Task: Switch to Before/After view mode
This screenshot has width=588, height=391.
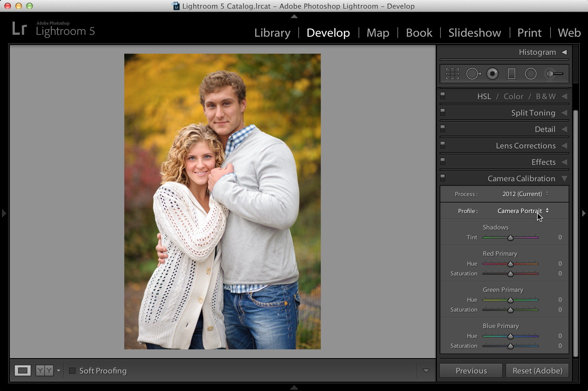Action: (x=44, y=371)
